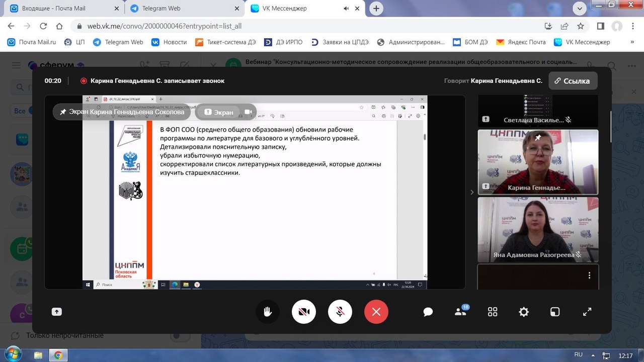Image resolution: width=644 pixels, height=362 pixels.
Task: Bookmark this page with the star
Action: click(x=580, y=26)
